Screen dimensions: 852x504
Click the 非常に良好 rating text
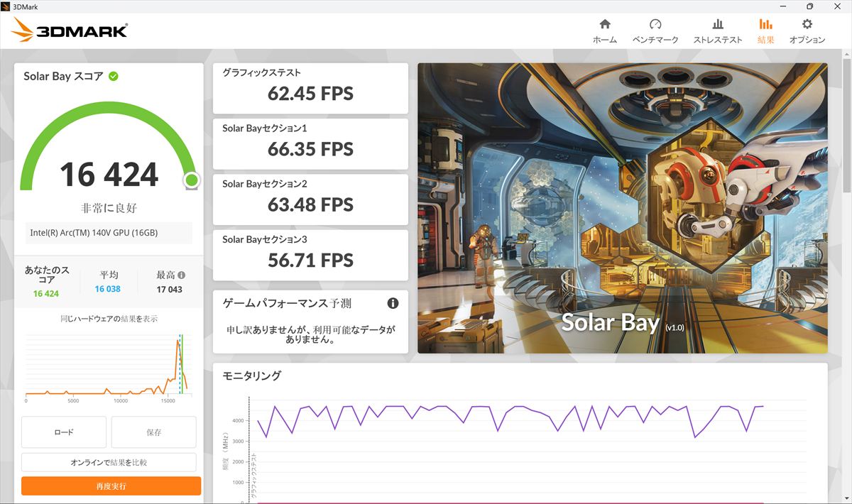tap(109, 208)
